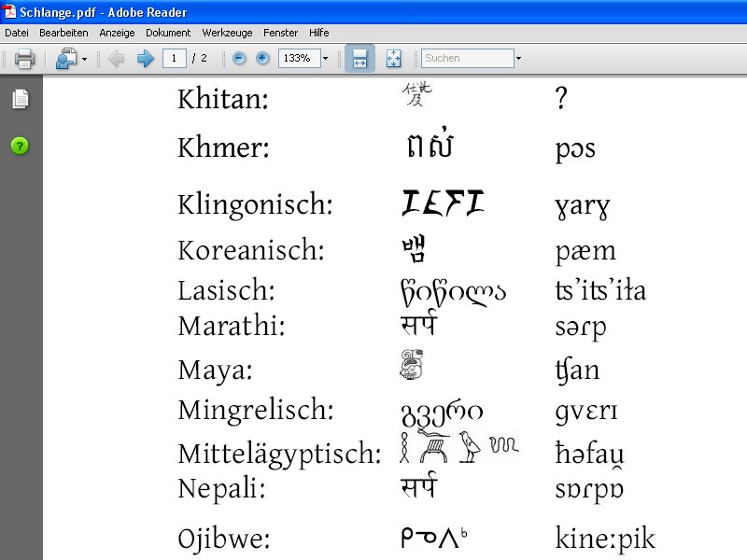Click the transcription pæm
The image size is (747, 560).
click(x=585, y=252)
